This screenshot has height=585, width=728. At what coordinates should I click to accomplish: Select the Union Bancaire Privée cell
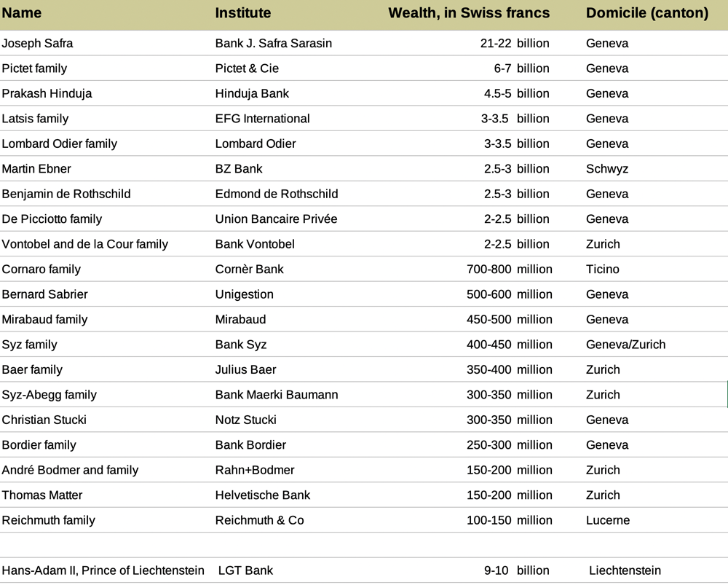click(276, 219)
